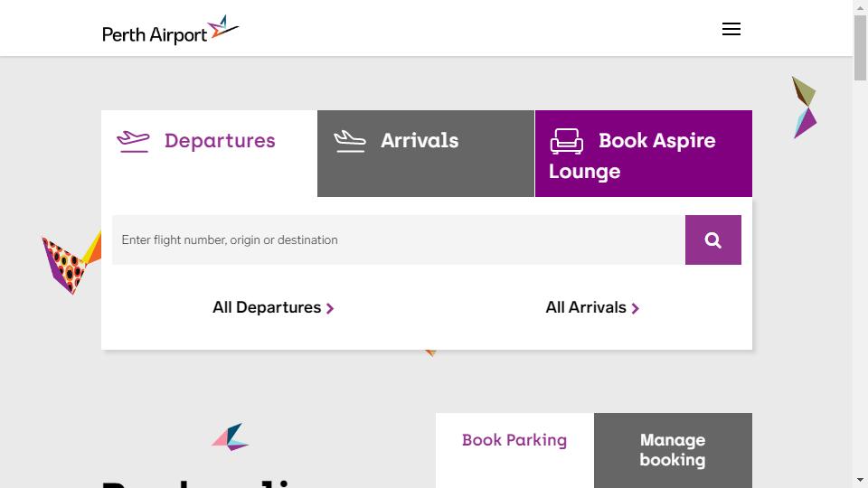
Task: Click the purple search magnifier button
Action: (713, 239)
